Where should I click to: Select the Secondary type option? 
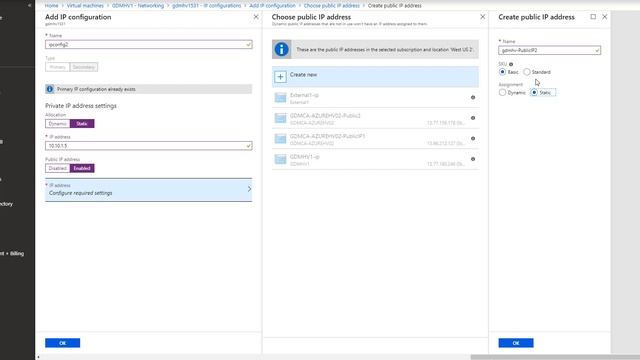(x=84, y=67)
